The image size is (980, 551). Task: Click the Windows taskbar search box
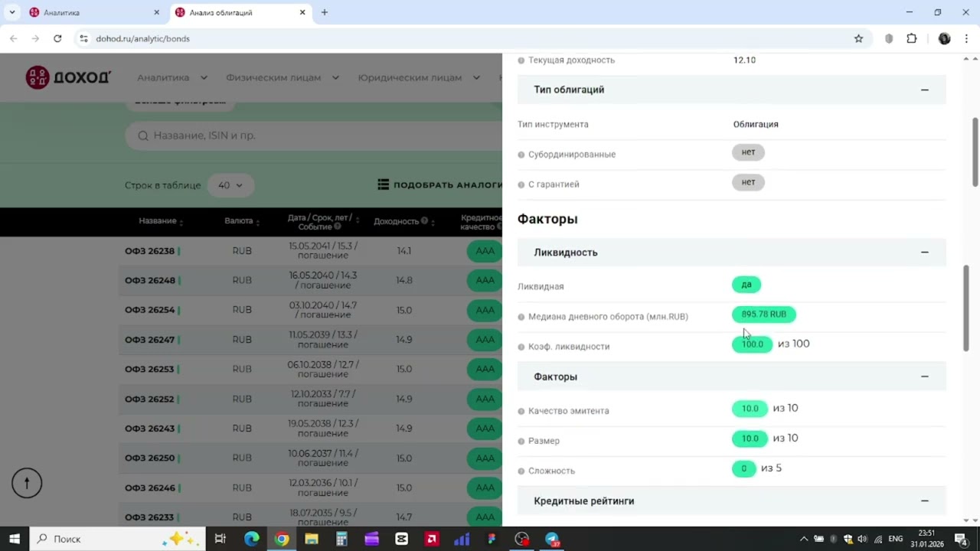(117, 539)
